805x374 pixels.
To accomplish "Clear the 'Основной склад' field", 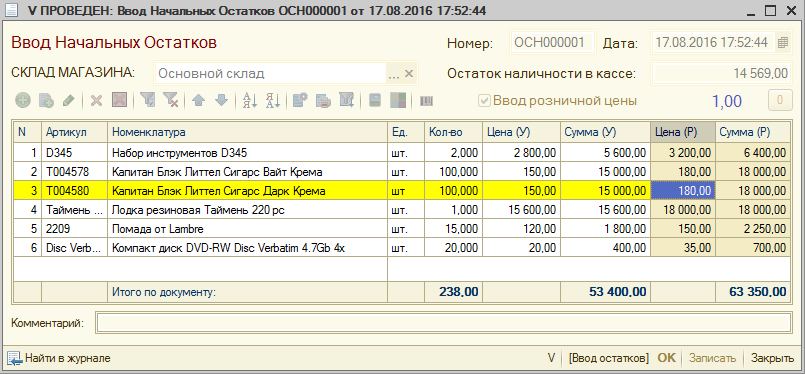I will [409, 73].
